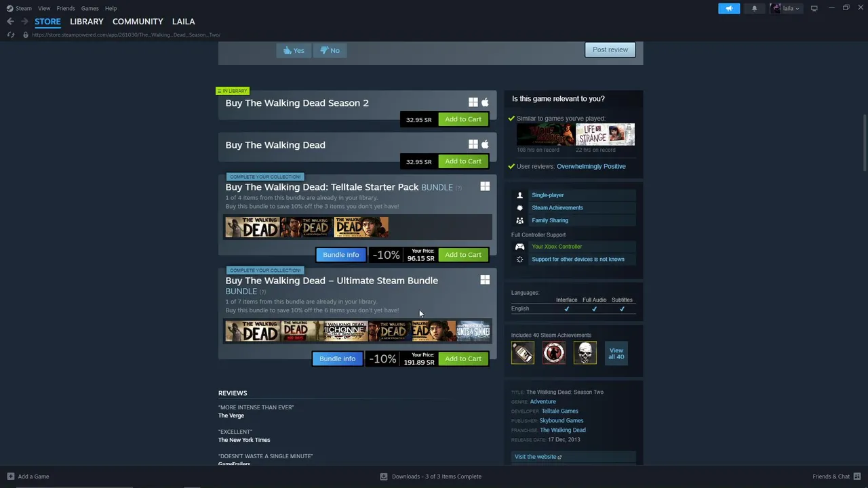Click the IN LIBRARY green tag
The width and height of the screenshot is (868, 488).
(233, 91)
